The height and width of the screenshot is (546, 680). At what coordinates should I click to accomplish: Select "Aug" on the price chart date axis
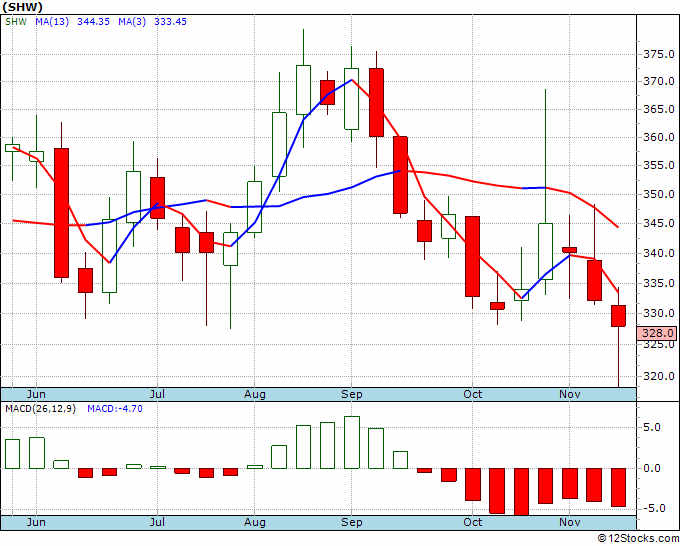coord(255,394)
